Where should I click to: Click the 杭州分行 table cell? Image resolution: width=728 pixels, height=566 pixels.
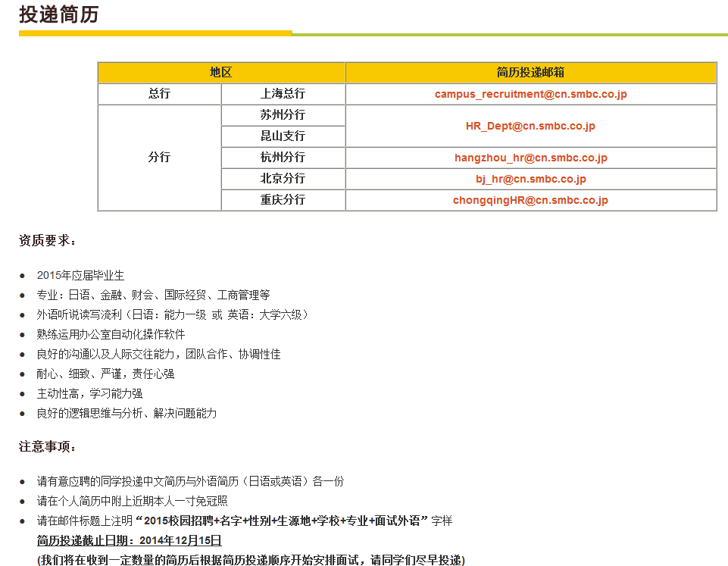click(x=283, y=158)
